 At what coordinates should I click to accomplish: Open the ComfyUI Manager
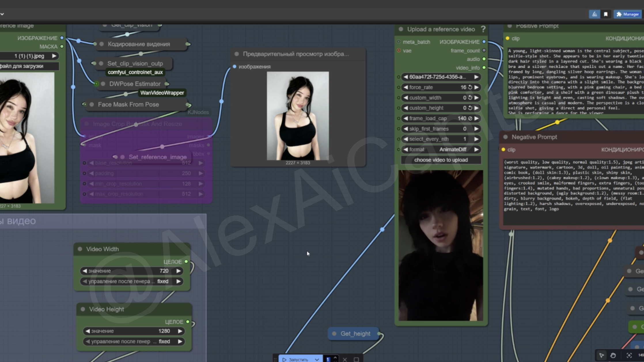628,14
